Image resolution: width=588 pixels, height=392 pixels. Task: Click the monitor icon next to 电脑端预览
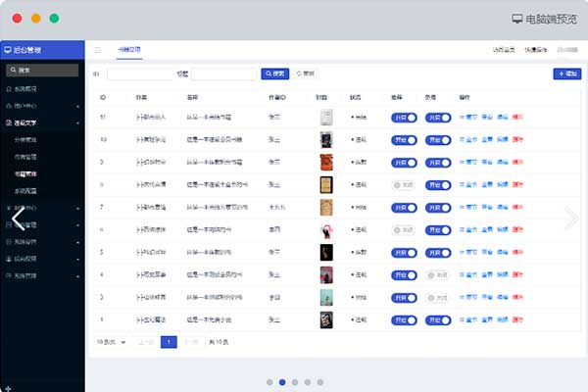pos(517,19)
